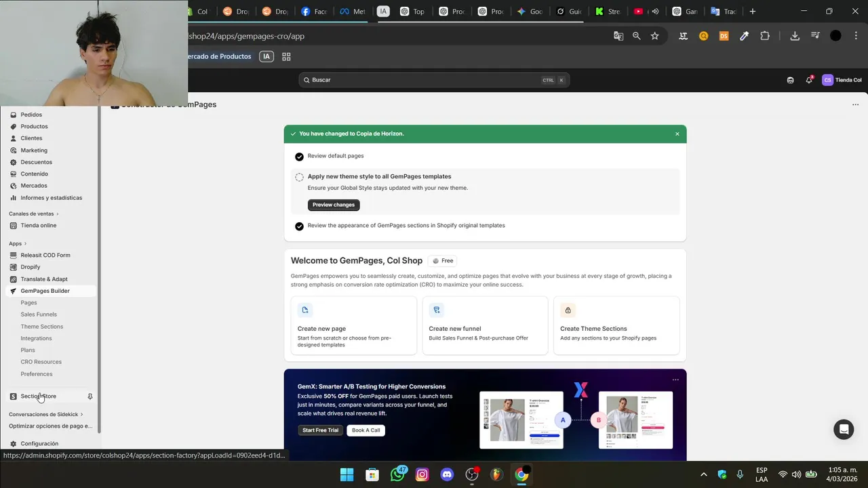
Task: Click the Releasit COD Form app icon
Action: (x=14, y=256)
